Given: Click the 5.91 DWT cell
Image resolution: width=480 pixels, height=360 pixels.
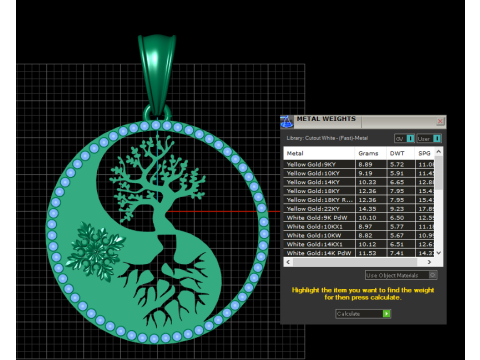Looking at the screenshot, I should pyautogui.click(x=400, y=173).
